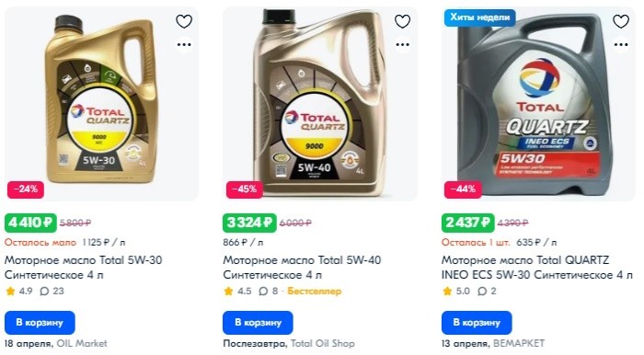
Task: View the 8 reviews comment icon
Action: 263,292
